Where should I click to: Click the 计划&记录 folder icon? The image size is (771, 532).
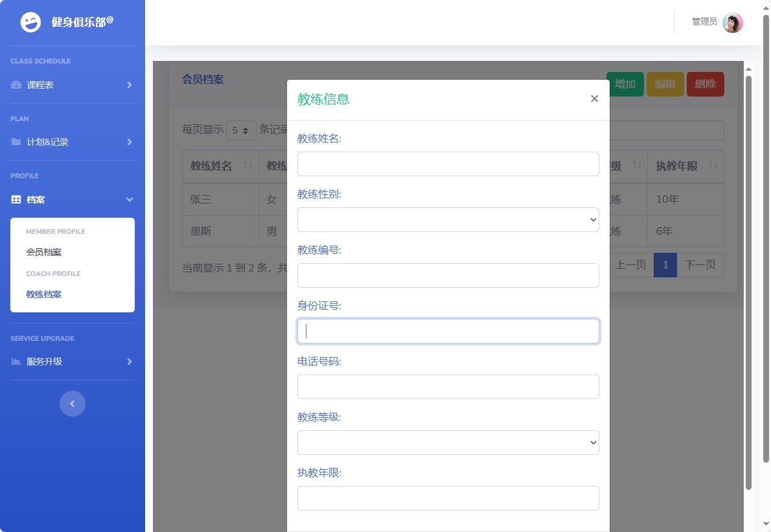click(16, 142)
